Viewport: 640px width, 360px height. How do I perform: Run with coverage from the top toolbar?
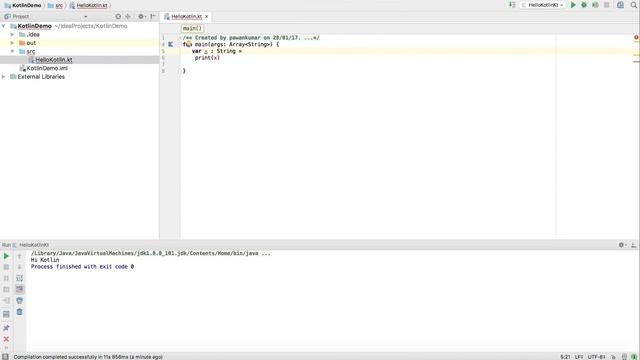595,5
